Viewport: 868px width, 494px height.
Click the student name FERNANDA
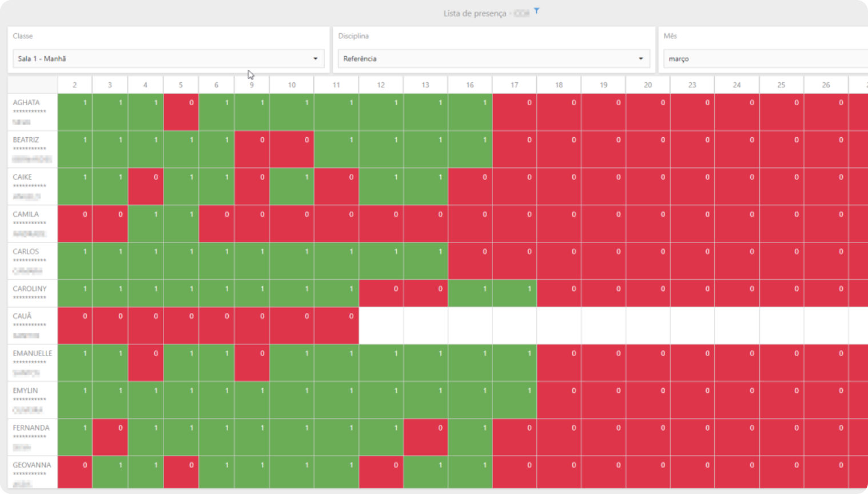pyautogui.click(x=31, y=428)
